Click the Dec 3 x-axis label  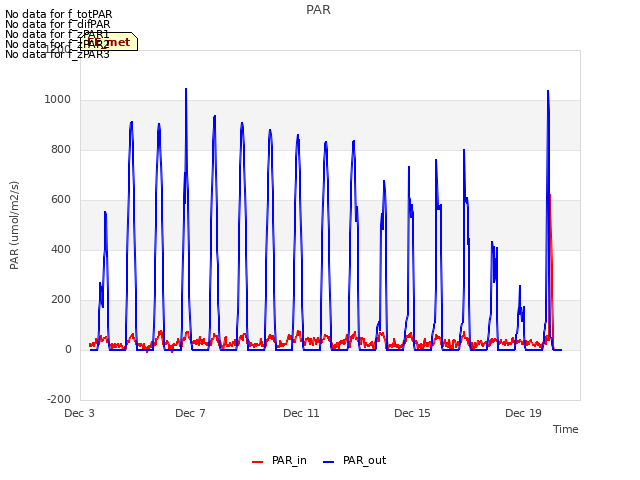tap(80, 413)
